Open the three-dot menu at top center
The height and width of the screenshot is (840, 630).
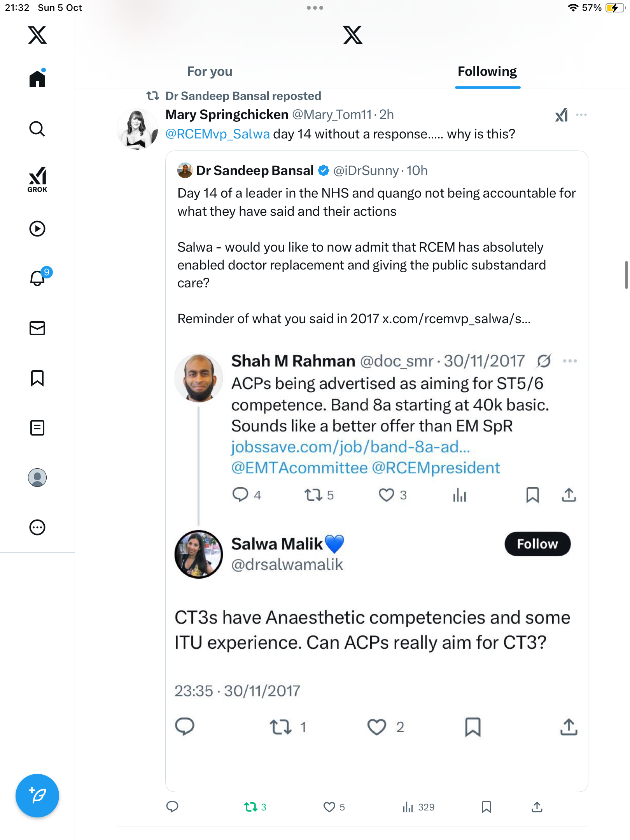click(315, 8)
